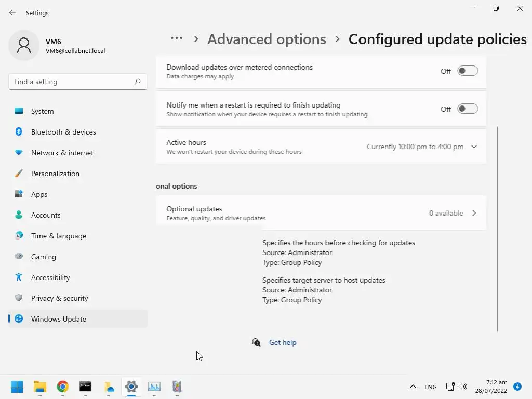The height and width of the screenshot is (399, 532).
Task: Expand breadcrumb ellipsis for hidden pages
Action: pos(177,38)
